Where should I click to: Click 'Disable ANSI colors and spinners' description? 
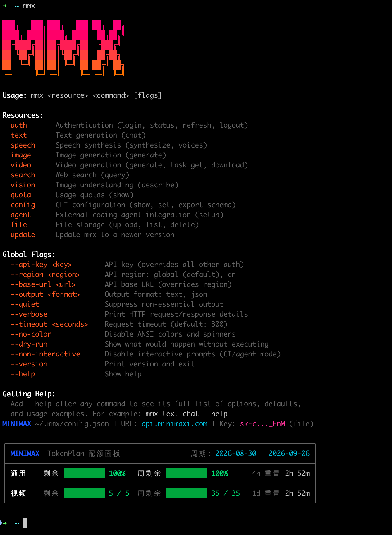[170, 334]
